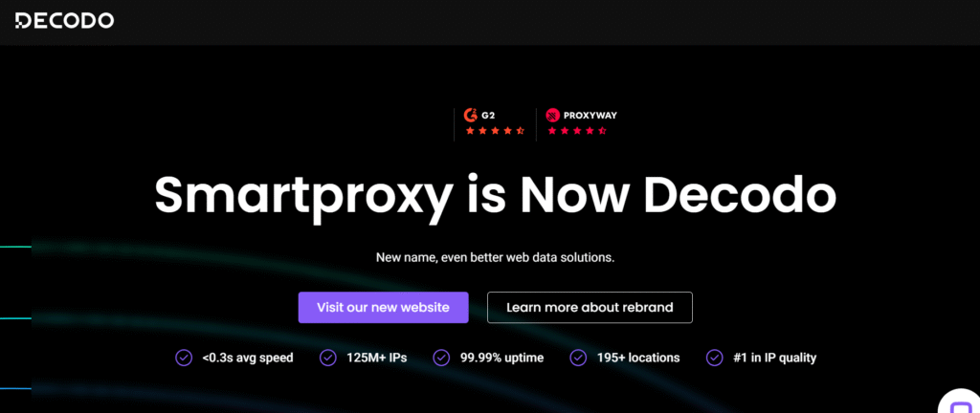Image resolution: width=980 pixels, height=413 pixels.
Task: Open Visit our new website button
Action: click(383, 308)
